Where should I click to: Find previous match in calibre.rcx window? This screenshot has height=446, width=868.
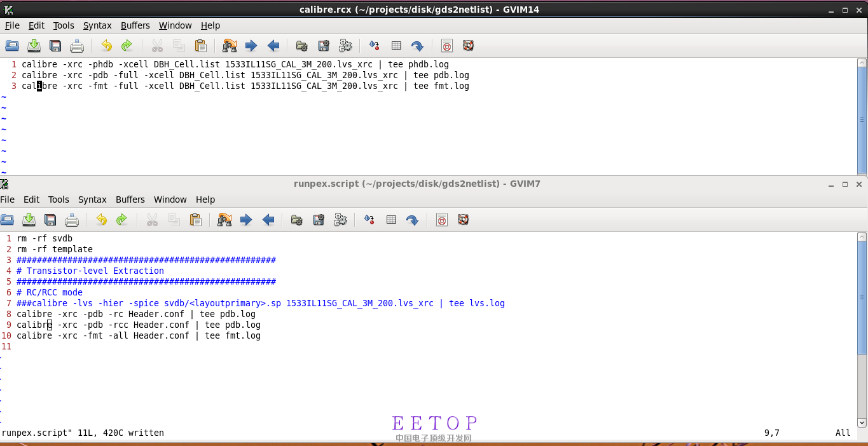273,46
